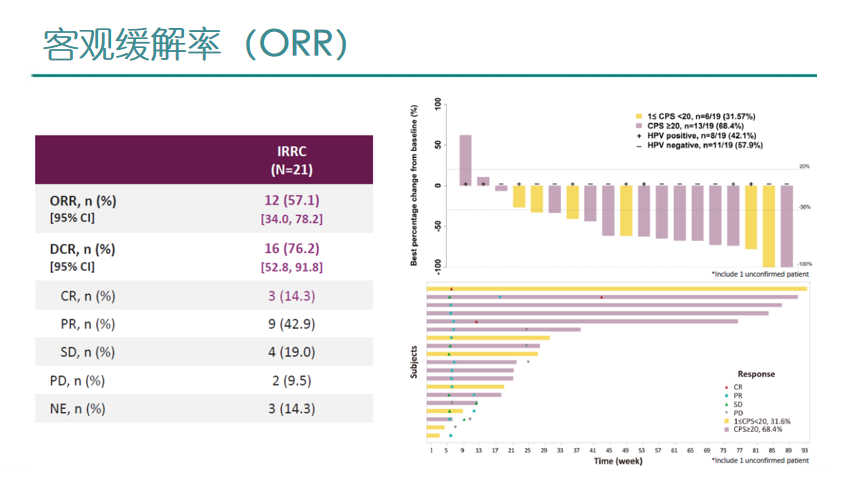
Task: Click the Time (week) axis label
Action: click(x=617, y=462)
